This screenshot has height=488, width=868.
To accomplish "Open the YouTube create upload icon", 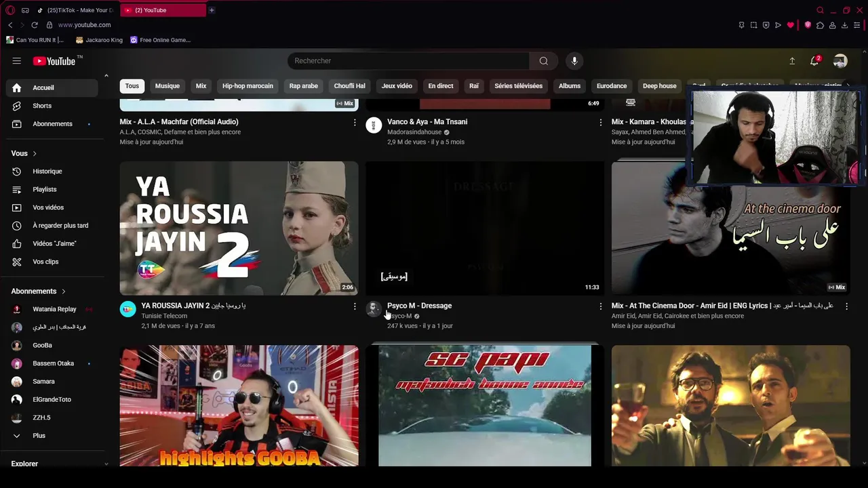I will coord(792,61).
